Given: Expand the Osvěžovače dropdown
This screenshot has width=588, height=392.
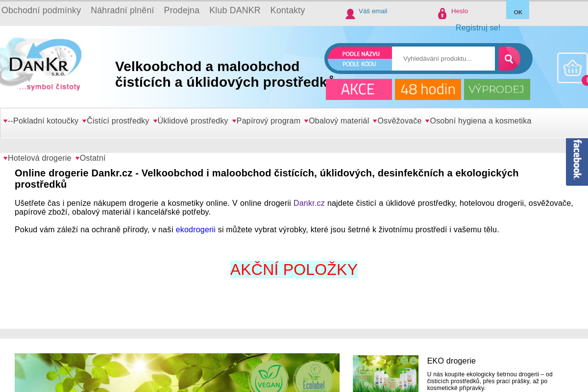Looking at the screenshot, I should [399, 120].
